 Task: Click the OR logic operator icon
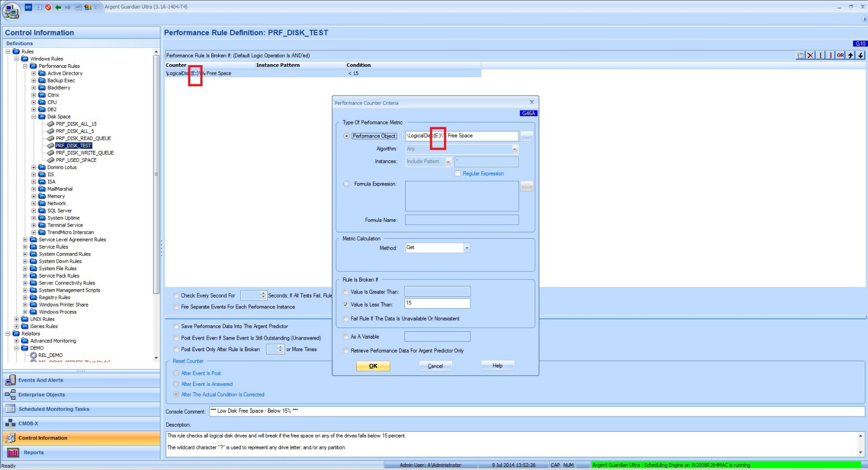[x=840, y=55]
